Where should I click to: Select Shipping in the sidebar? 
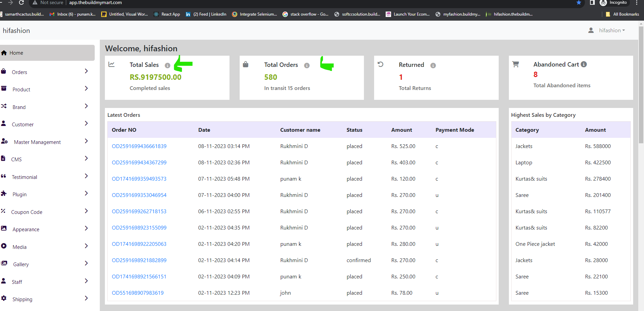(x=22, y=299)
